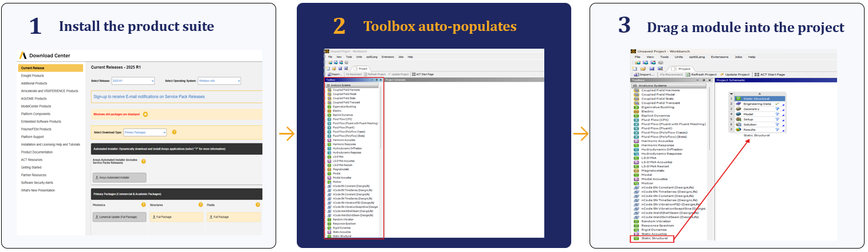
Task: Click the open folder icon in step 2 Workbench toolbar
Action: coord(334,69)
